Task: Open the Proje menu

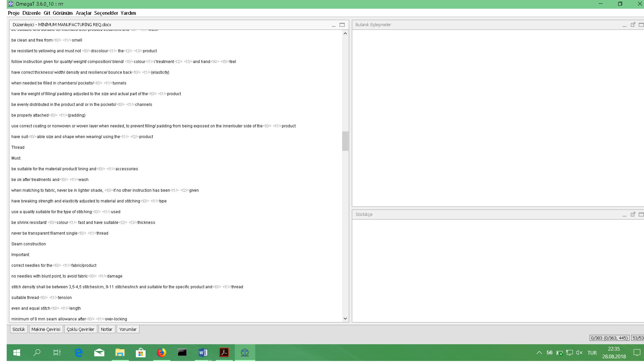Action: pos(14,13)
